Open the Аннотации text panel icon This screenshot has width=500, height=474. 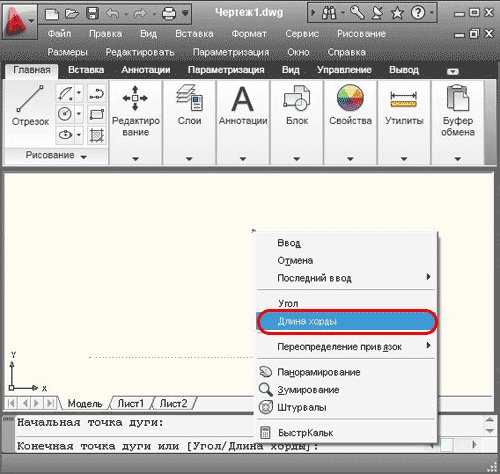click(243, 99)
